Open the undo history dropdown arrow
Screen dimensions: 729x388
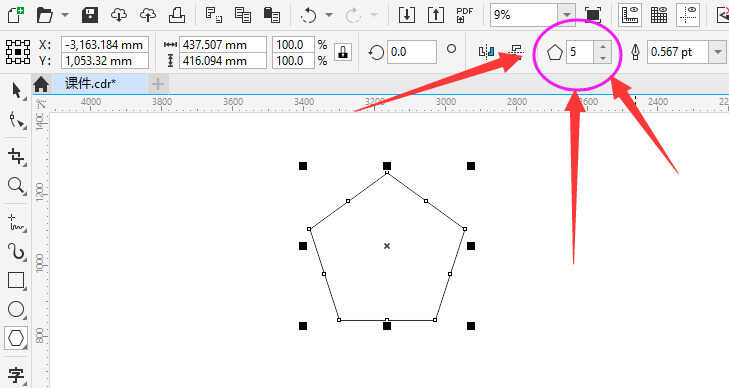point(329,15)
